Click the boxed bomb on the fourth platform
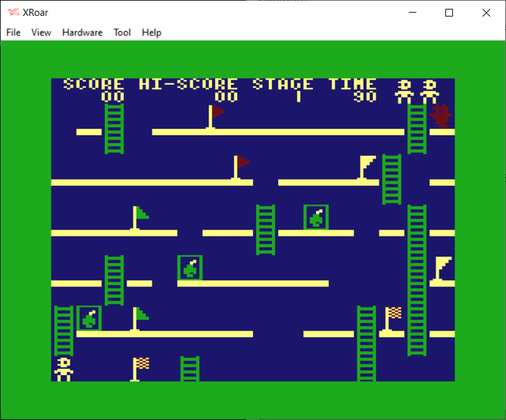 [x=190, y=267]
